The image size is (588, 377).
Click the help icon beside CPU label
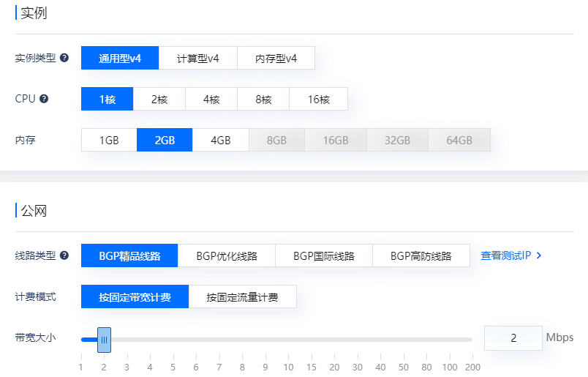(44, 99)
